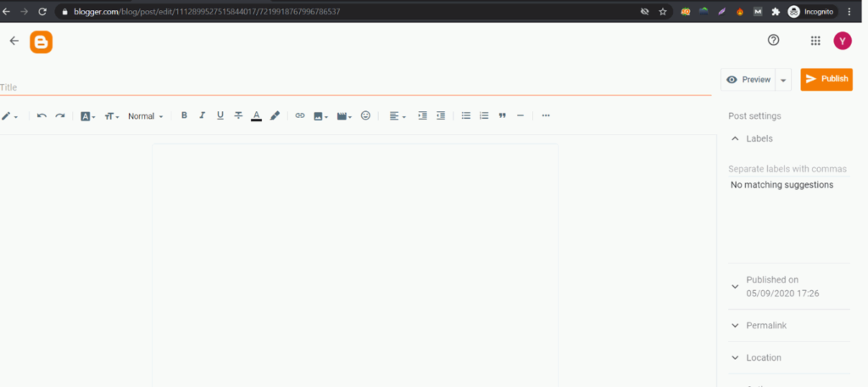Decrease paragraph indent
868x387 pixels.
pyautogui.click(x=441, y=115)
